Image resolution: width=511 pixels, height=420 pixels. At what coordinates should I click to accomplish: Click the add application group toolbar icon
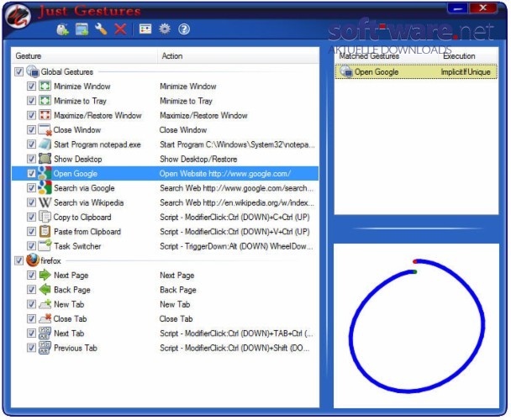82,29
